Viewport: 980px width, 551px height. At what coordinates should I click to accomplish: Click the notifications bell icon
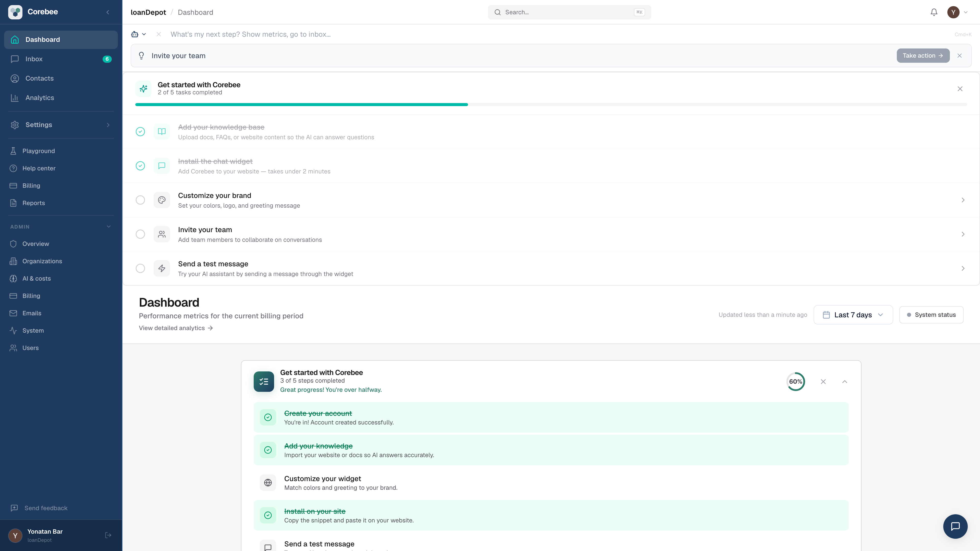point(934,12)
